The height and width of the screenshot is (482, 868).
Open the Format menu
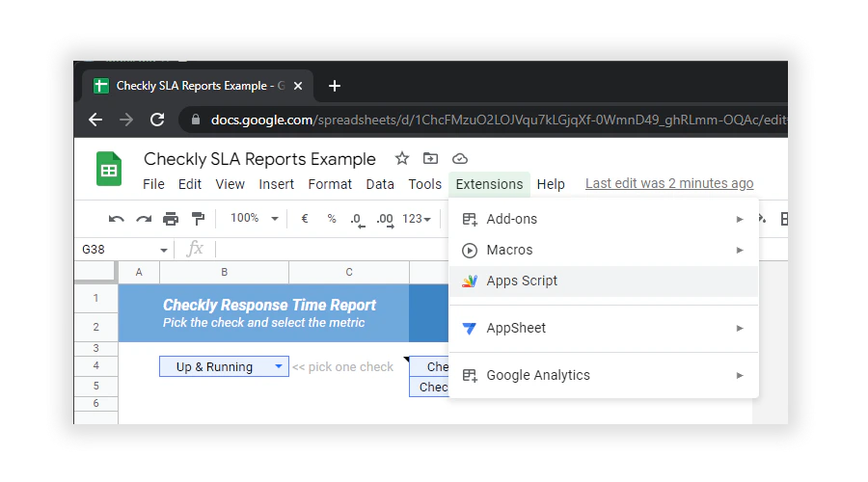tap(330, 184)
